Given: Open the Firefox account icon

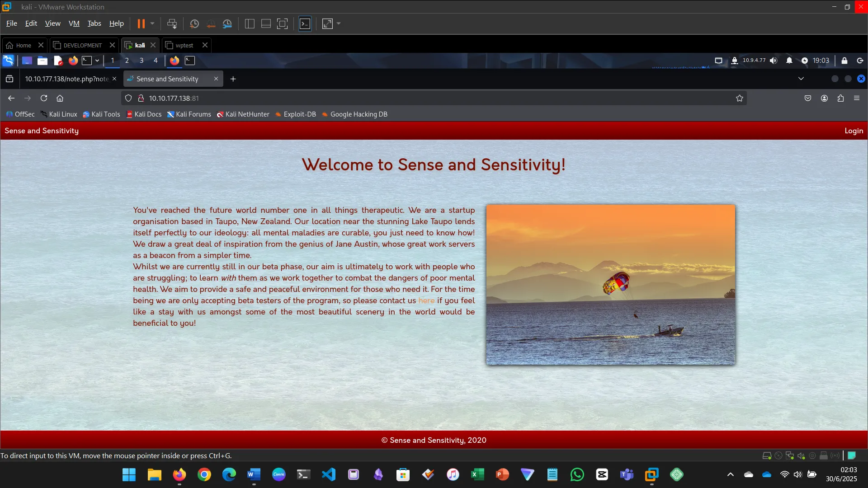Looking at the screenshot, I should (x=824, y=98).
